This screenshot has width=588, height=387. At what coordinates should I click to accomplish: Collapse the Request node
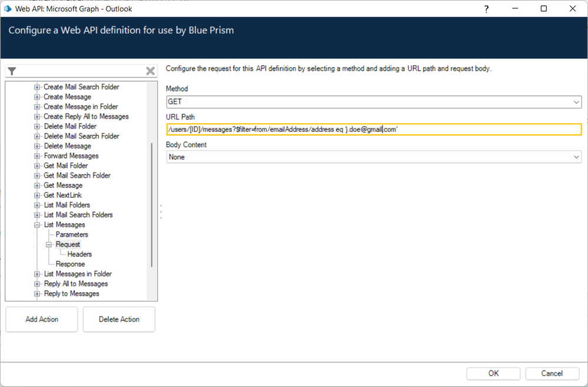click(x=49, y=244)
